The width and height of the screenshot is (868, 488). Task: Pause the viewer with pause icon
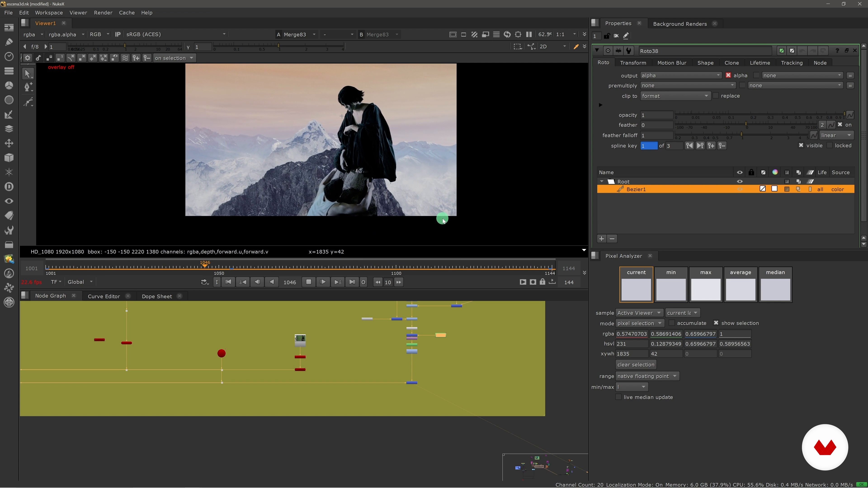[529, 34]
